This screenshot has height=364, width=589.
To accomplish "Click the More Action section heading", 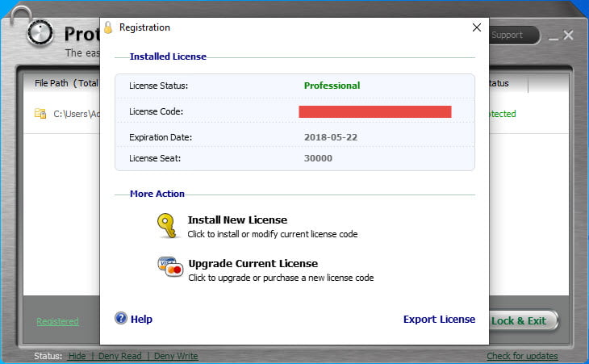I will point(157,194).
